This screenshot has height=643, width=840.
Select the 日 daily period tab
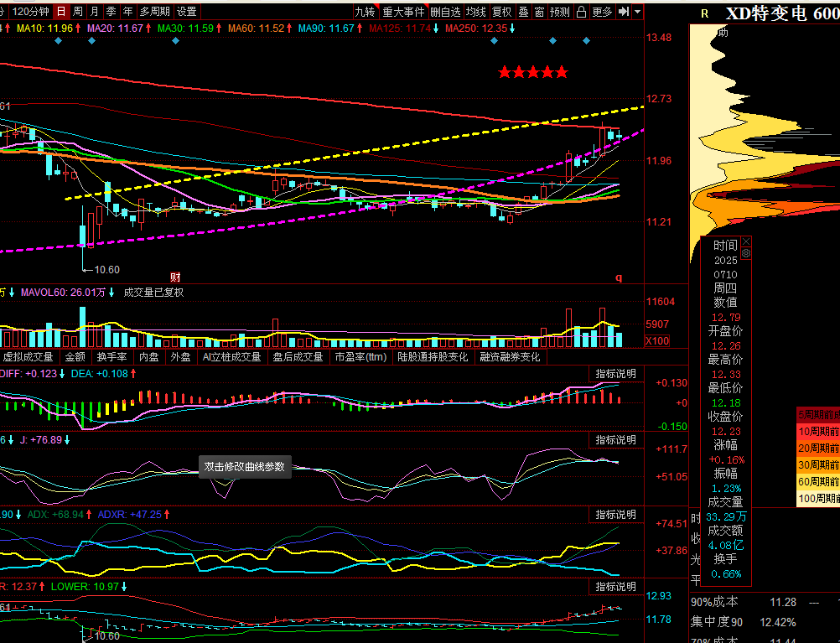(x=61, y=11)
